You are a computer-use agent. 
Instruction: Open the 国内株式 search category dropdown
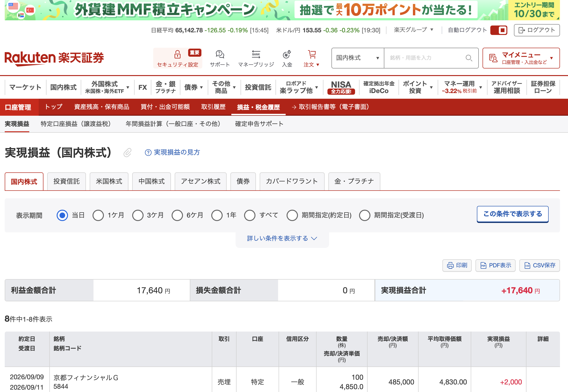[358, 58]
